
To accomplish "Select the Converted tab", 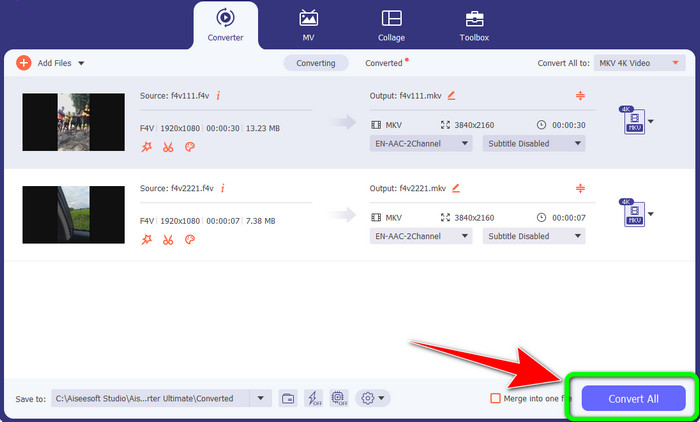I will (384, 63).
